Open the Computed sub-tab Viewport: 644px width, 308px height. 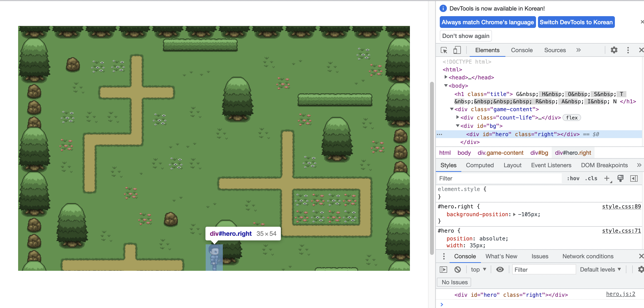pyautogui.click(x=479, y=165)
